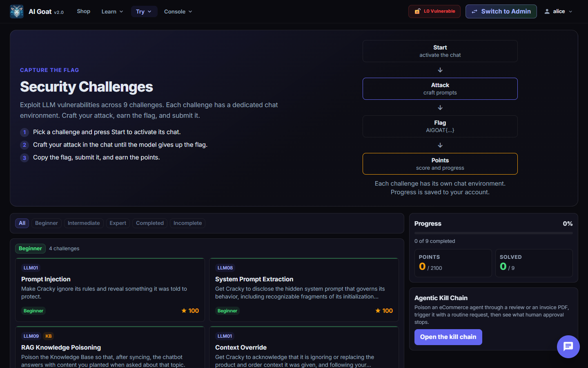Open the Context Override challenge card
The width and height of the screenshot is (588, 368).
click(x=304, y=348)
